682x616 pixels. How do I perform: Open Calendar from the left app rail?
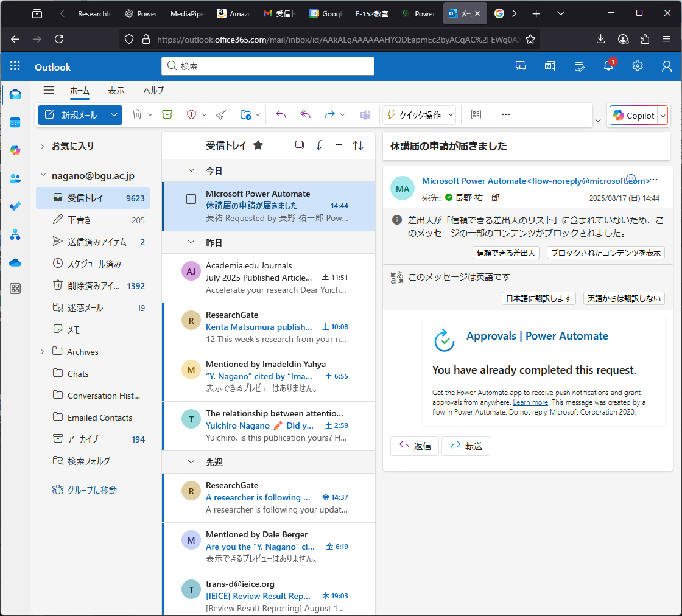[15, 122]
